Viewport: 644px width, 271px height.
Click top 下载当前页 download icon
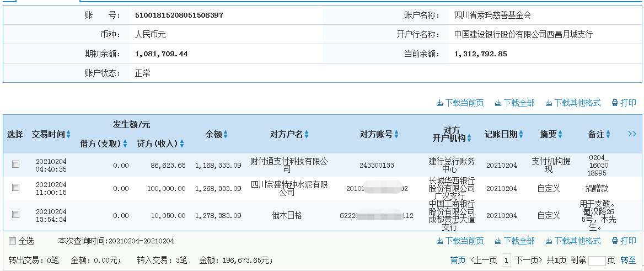439,103
